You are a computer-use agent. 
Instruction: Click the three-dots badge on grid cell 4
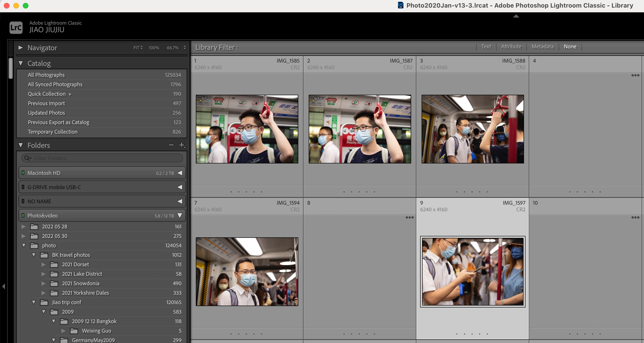(x=635, y=75)
